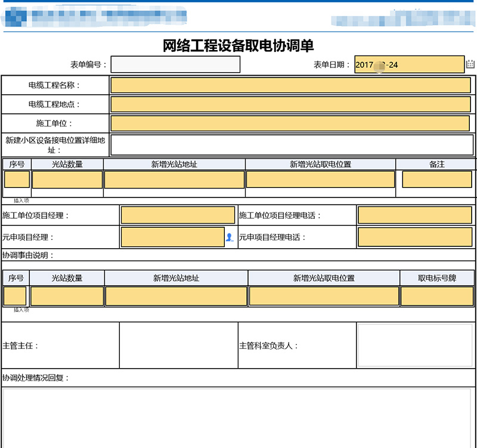Click the 新建小区设备接电位置详细地址 field
477x448 pixels.
tap(292, 145)
